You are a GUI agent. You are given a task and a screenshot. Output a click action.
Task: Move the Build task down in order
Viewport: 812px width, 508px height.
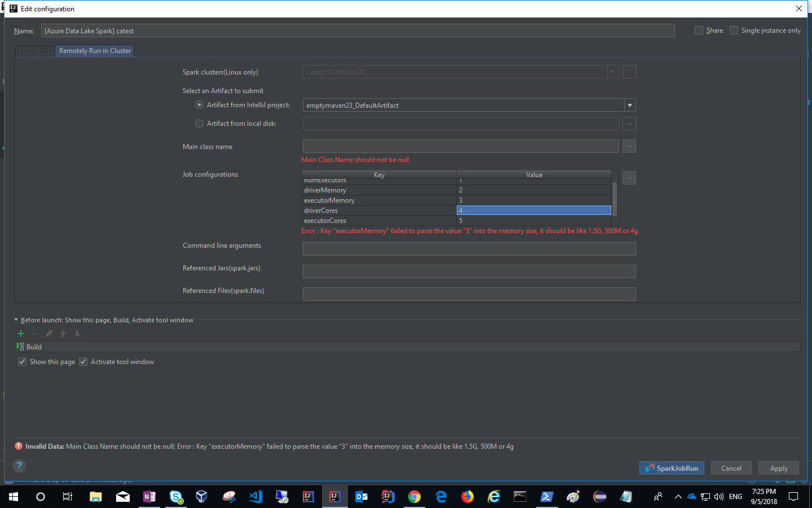77,334
